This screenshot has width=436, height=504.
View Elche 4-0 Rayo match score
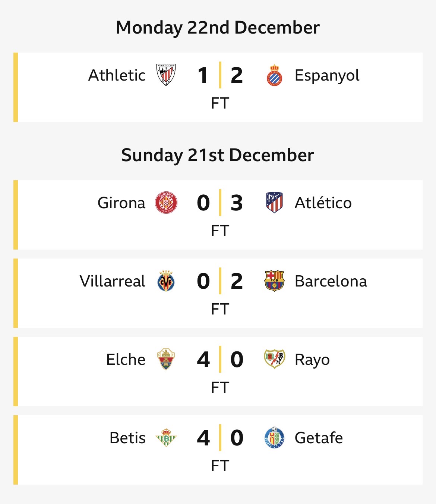coord(220,359)
